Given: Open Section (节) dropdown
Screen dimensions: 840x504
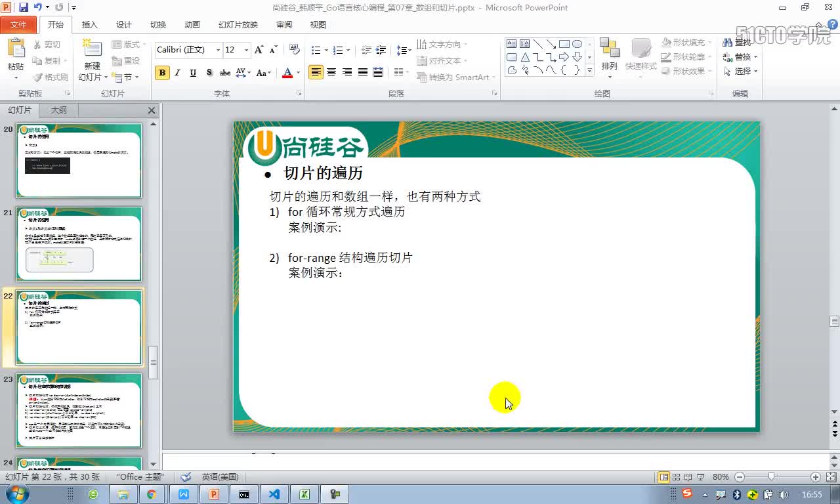Looking at the screenshot, I should tap(126, 77).
